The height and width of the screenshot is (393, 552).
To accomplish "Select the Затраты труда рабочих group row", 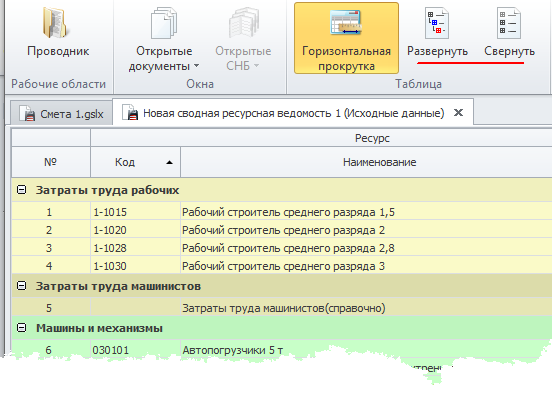I will 282,190.
